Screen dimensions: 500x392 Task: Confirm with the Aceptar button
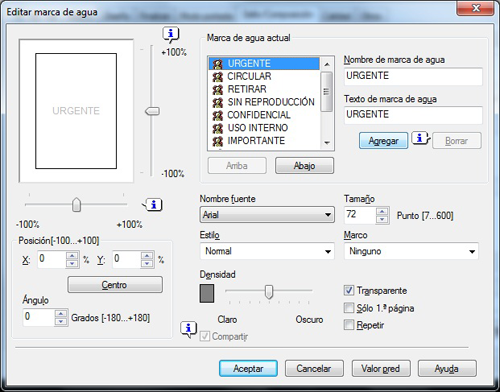click(x=248, y=368)
